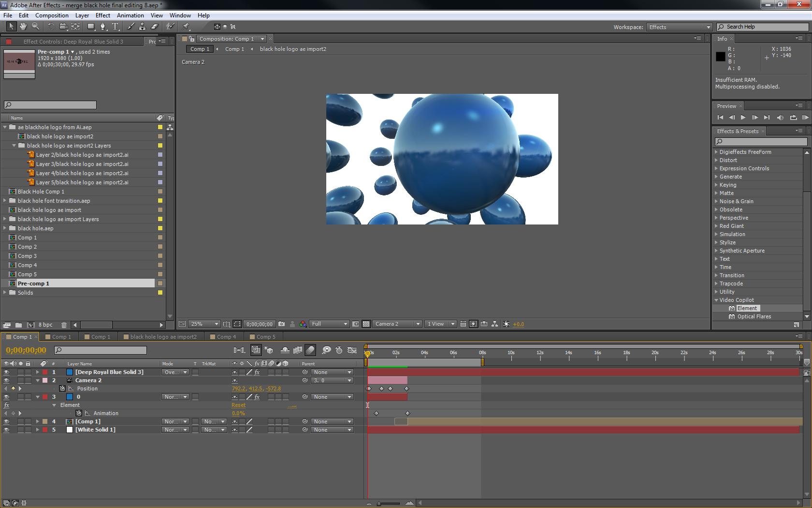This screenshot has height=508, width=812.
Task: Open Show Channel color circles menu
Action: 303,324
